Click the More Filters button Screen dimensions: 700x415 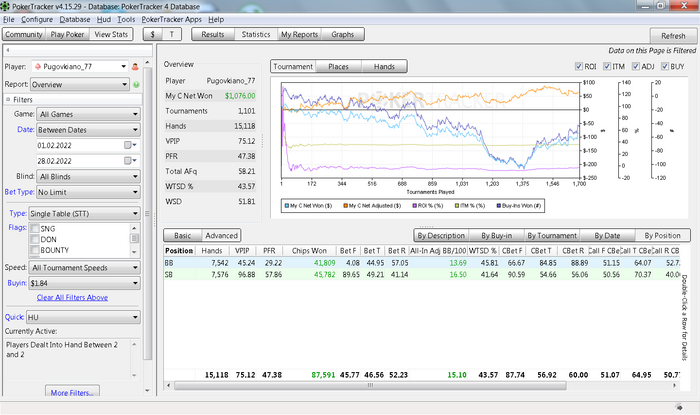coord(72,392)
